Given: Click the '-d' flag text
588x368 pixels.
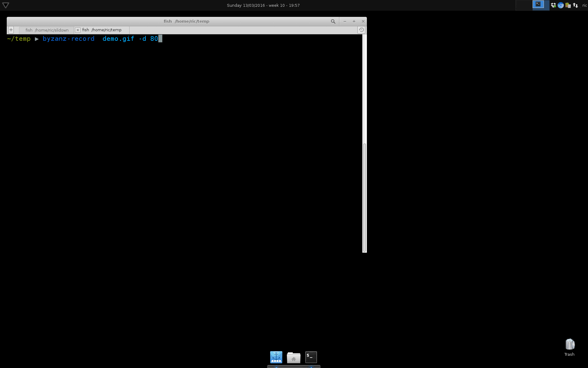Looking at the screenshot, I should point(142,39).
